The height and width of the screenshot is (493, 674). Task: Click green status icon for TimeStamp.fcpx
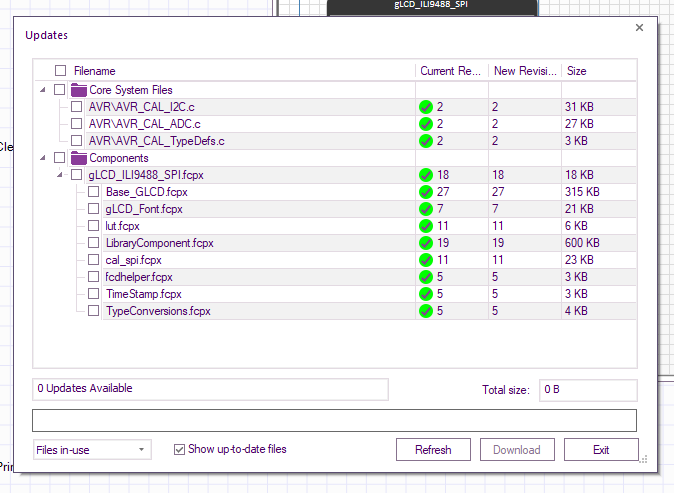pyautogui.click(x=426, y=294)
